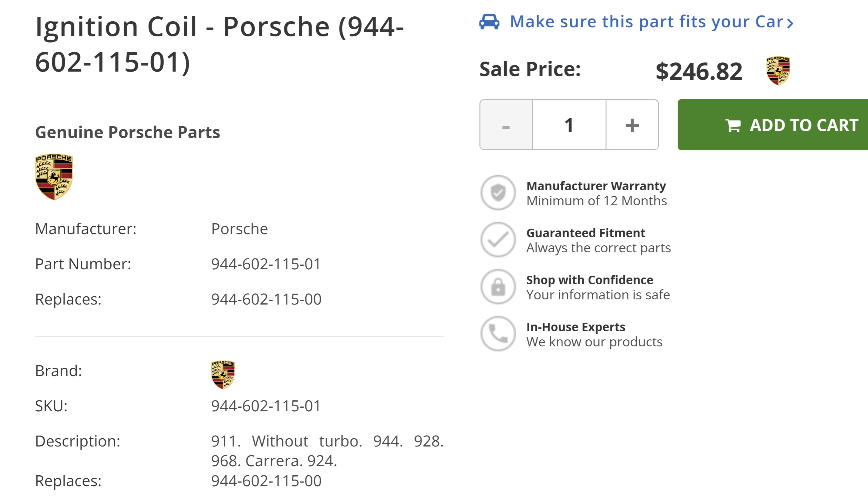This screenshot has height=502, width=868.
Task: Expand the chevron after fits your Car
Action: pos(790,23)
